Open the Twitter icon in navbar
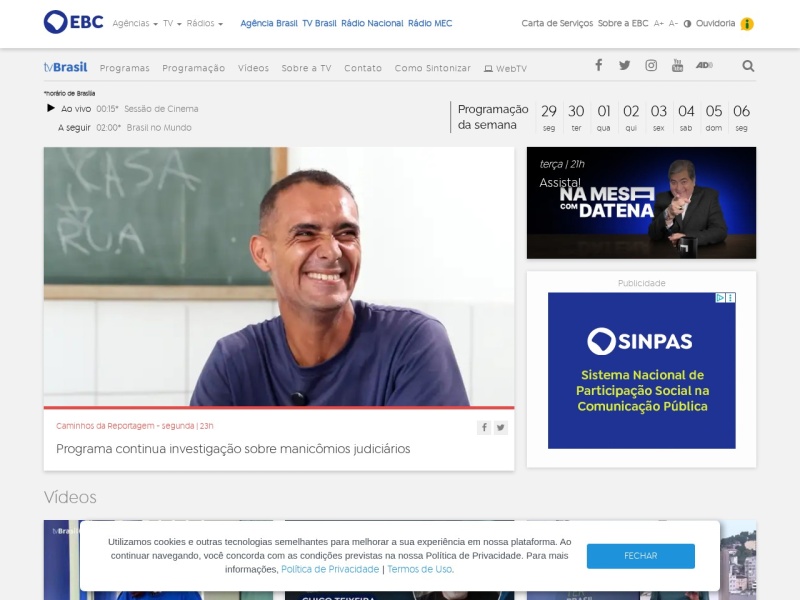Image resolution: width=800 pixels, height=600 pixels. (x=624, y=65)
